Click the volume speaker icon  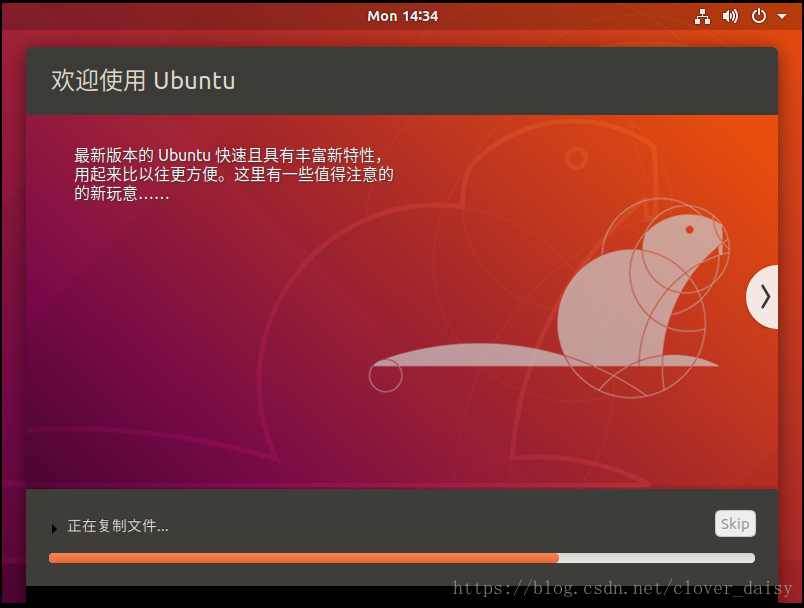(x=730, y=16)
